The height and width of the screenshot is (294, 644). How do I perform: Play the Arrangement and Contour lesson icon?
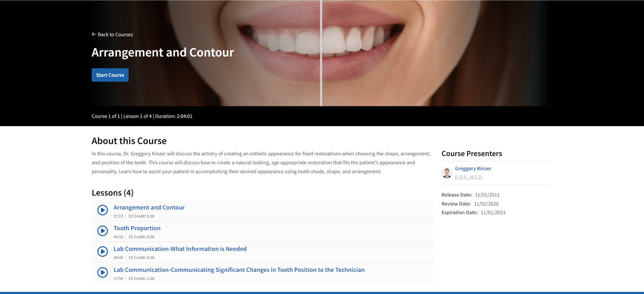[x=103, y=210]
